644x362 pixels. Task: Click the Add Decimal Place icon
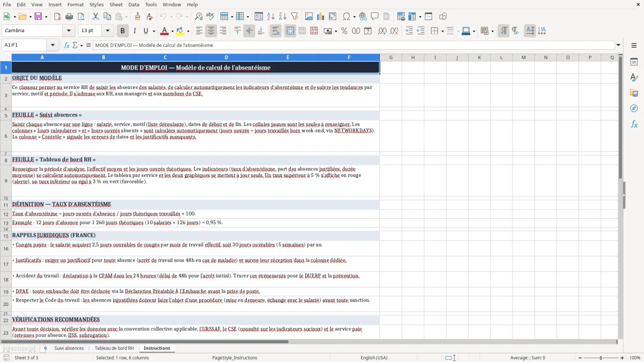click(383, 31)
